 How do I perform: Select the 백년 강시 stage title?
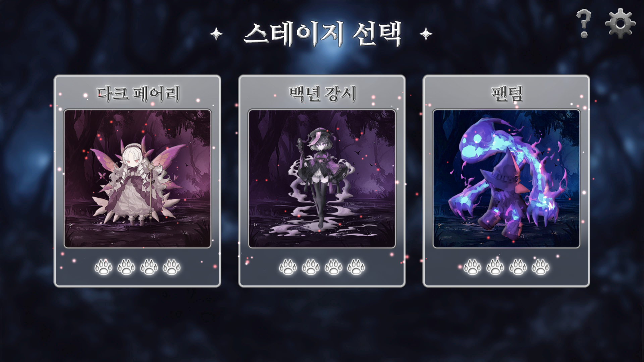322,94
